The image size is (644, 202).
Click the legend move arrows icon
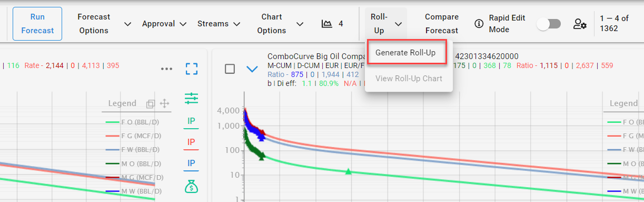pyautogui.click(x=164, y=103)
